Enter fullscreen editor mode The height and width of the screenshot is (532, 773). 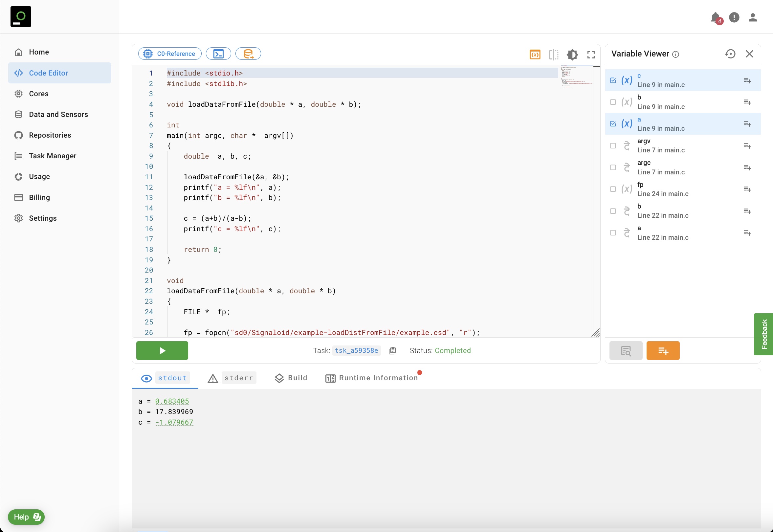[x=591, y=54]
